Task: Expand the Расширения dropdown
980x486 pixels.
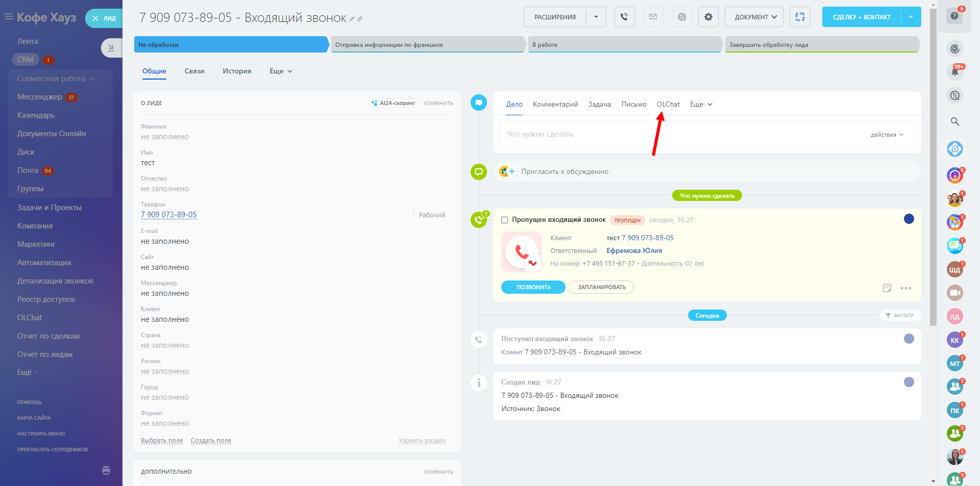Action: coord(596,17)
